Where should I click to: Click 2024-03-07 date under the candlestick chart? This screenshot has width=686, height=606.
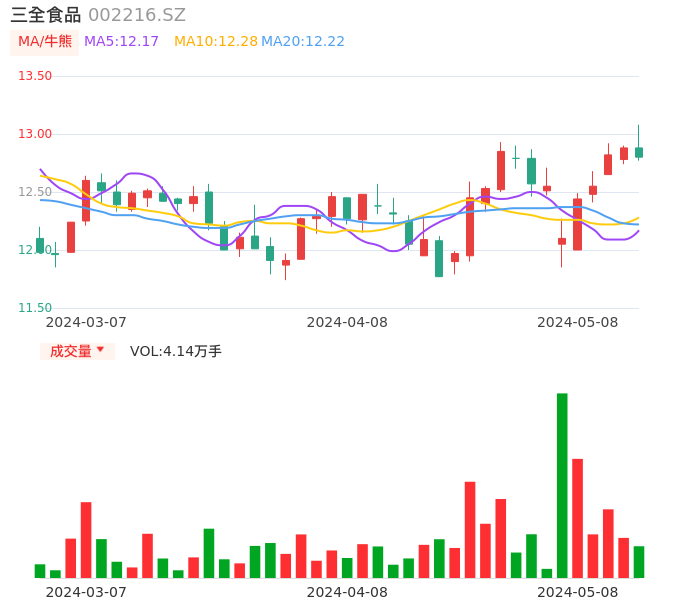[86, 322]
